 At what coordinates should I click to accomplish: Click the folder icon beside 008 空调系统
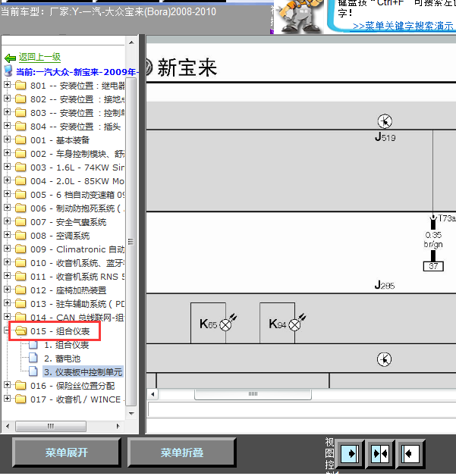coord(20,236)
